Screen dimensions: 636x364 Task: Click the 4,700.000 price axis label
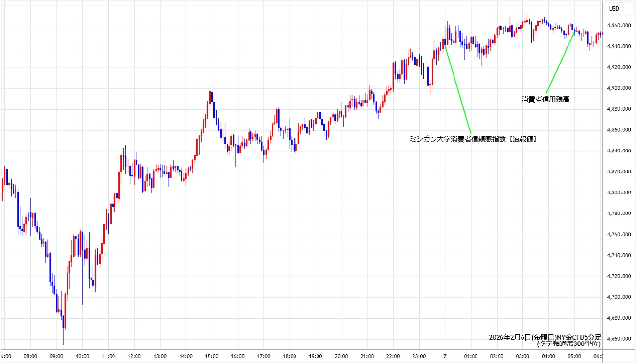618,297
